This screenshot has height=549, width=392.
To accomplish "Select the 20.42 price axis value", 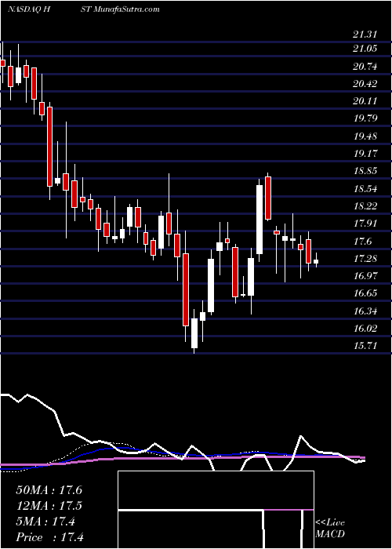I will tap(365, 83).
